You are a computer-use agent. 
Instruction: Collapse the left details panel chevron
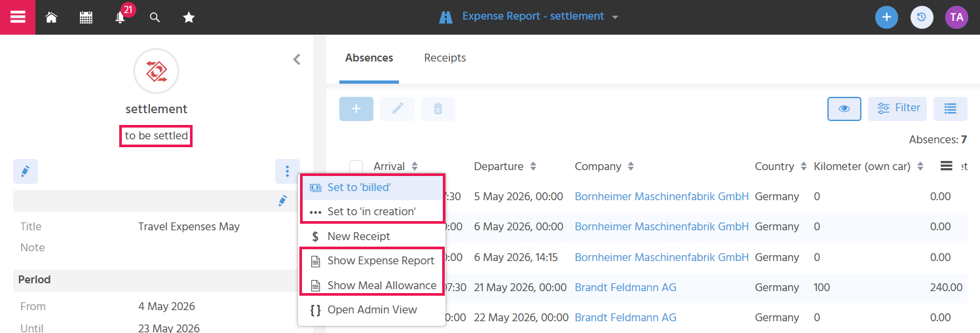coord(297,60)
